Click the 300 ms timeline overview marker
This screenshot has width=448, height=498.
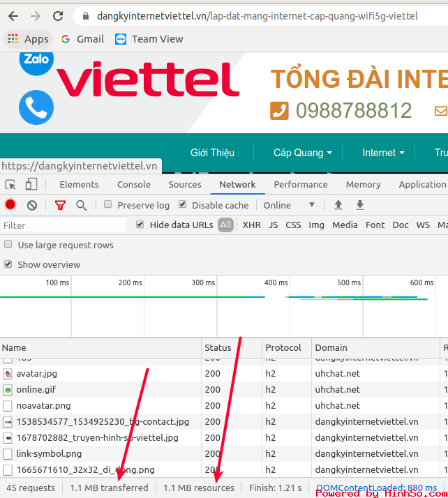click(203, 282)
